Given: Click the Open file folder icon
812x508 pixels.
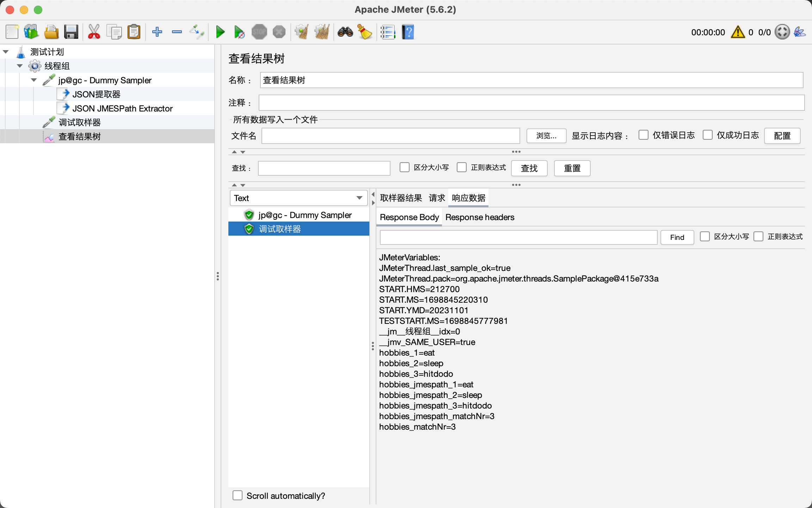Looking at the screenshot, I should point(51,32).
